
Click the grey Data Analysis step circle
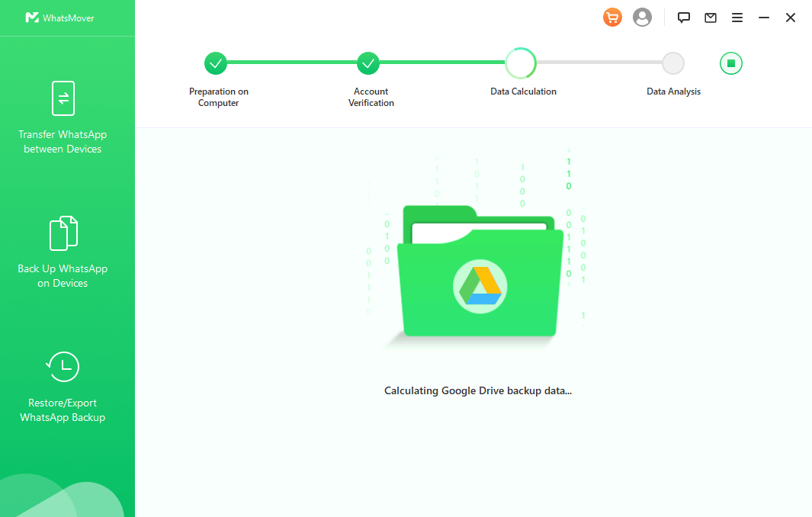coord(673,63)
